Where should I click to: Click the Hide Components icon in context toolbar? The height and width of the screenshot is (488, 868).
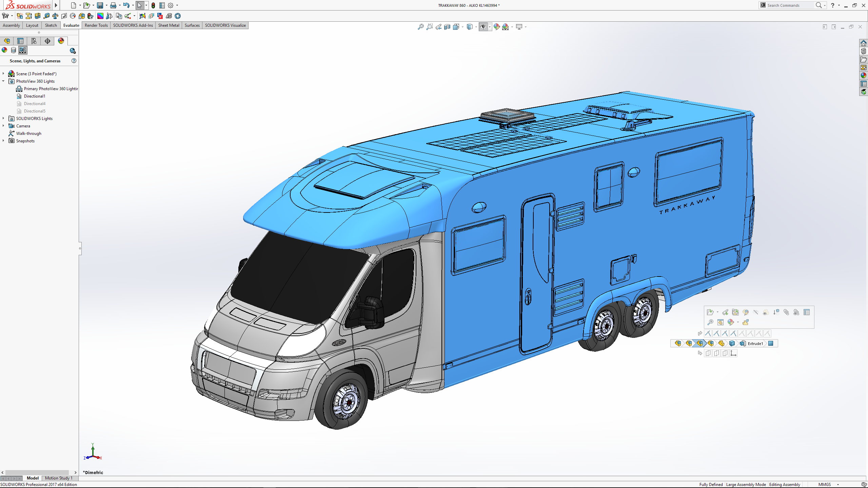pyautogui.click(x=755, y=312)
